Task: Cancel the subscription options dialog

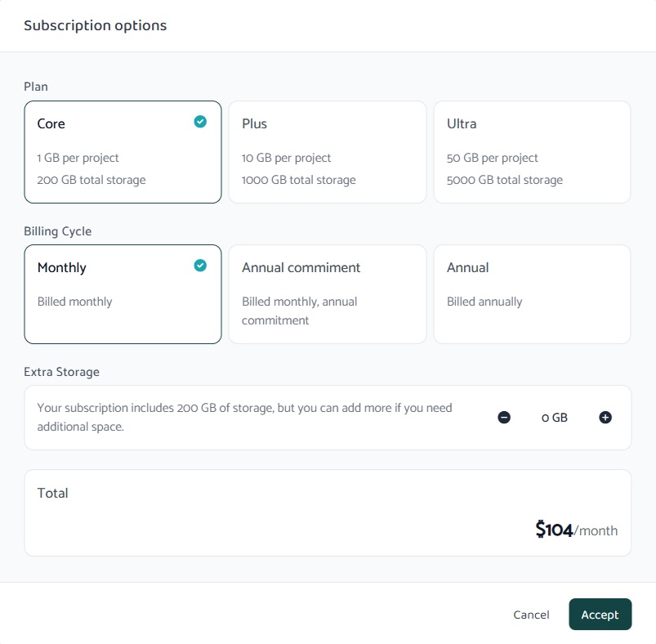Action: pyautogui.click(x=531, y=615)
